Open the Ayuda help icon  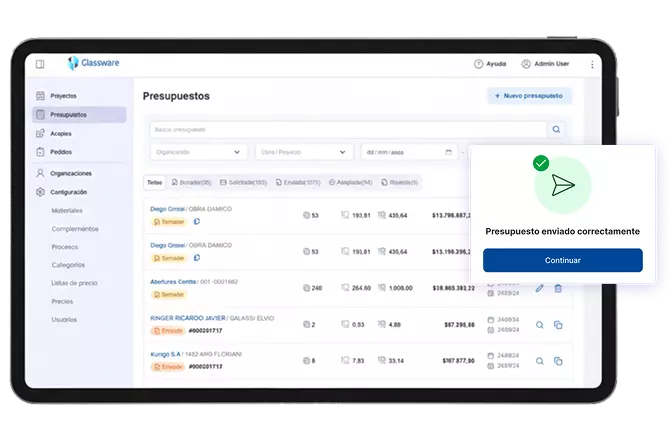coord(479,63)
